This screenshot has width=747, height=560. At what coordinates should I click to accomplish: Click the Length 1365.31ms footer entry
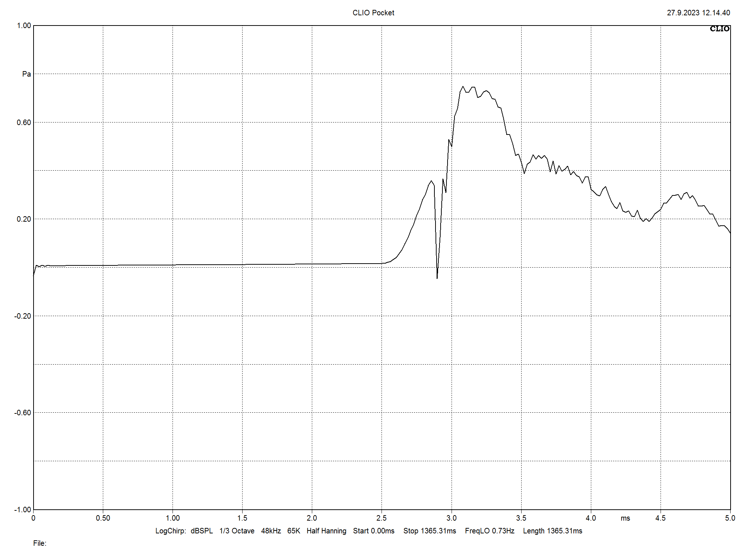pyautogui.click(x=553, y=531)
